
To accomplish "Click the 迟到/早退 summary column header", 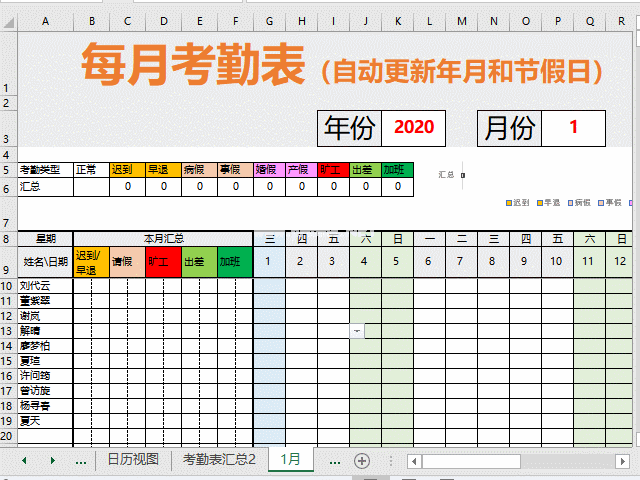I will click(91, 262).
